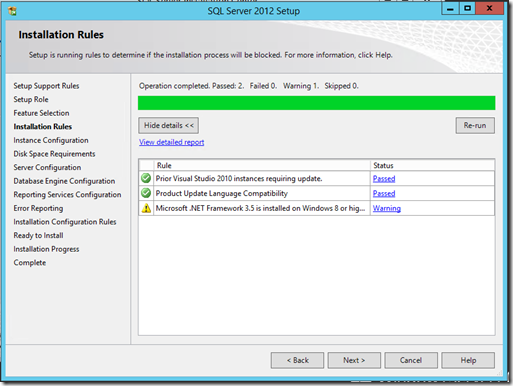The width and height of the screenshot is (513, 386).
Task: Click the green progress bar
Action: pos(316,103)
